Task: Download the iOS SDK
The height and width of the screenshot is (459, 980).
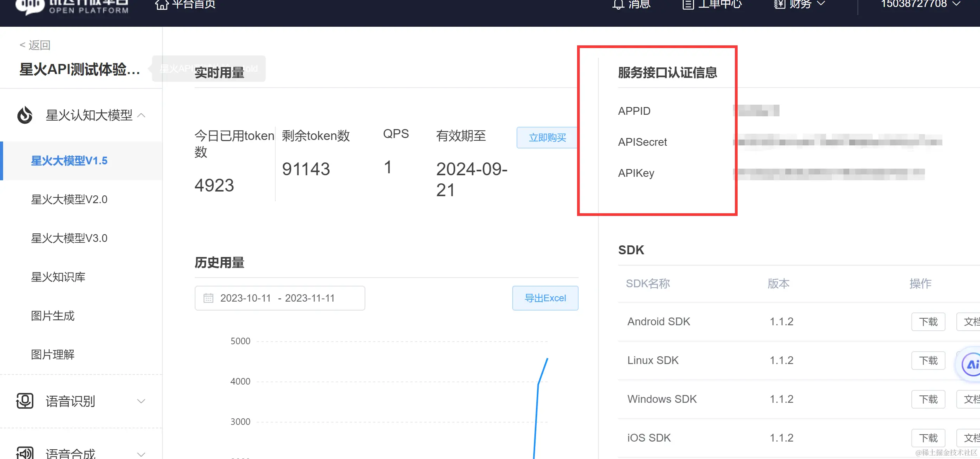Action: pyautogui.click(x=928, y=438)
